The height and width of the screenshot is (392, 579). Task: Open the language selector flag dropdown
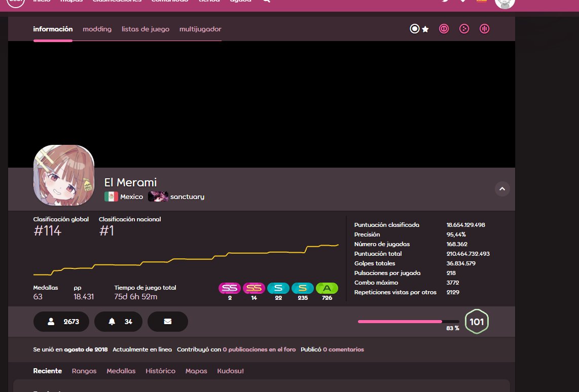coord(481,2)
